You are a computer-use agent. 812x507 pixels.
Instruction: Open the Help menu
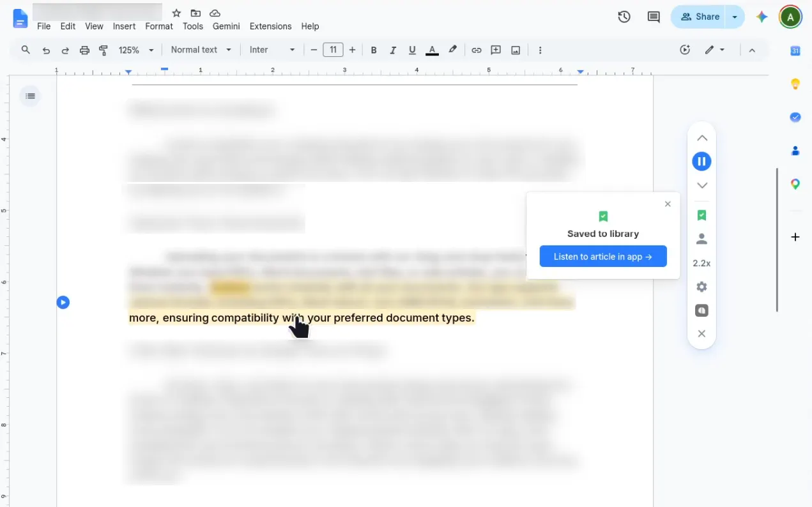click(x=310, y=26)
